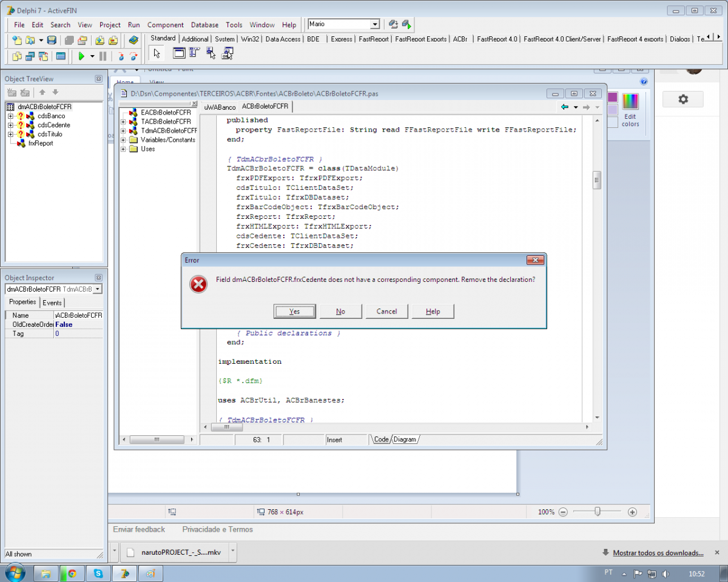728x582 pixels.
Task: Click the Trace into debug icon
Action: (121, 56)
